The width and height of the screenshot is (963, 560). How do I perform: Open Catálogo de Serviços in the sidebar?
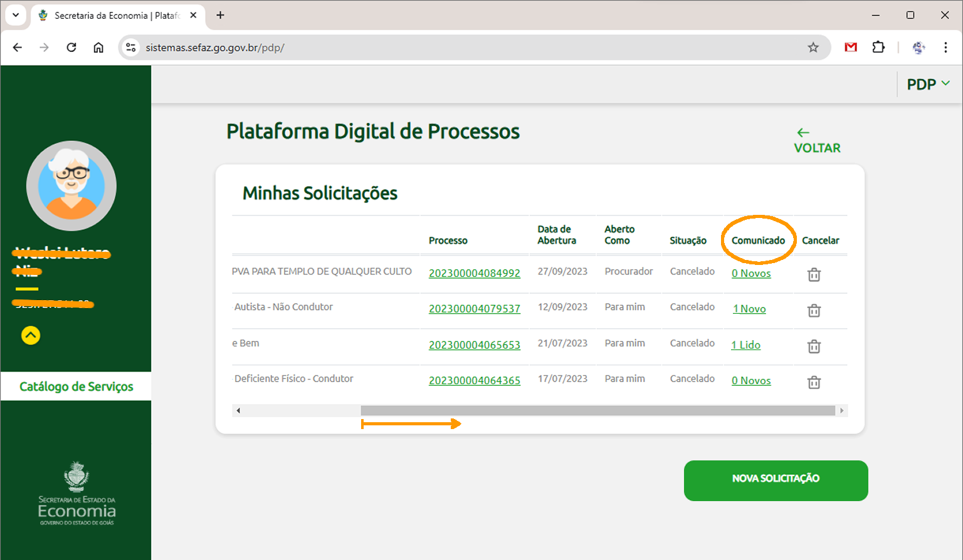point(76,386)
